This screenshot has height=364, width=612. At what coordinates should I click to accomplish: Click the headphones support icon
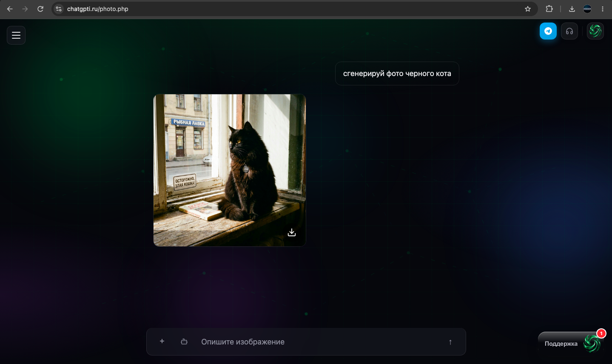(569, 31)
